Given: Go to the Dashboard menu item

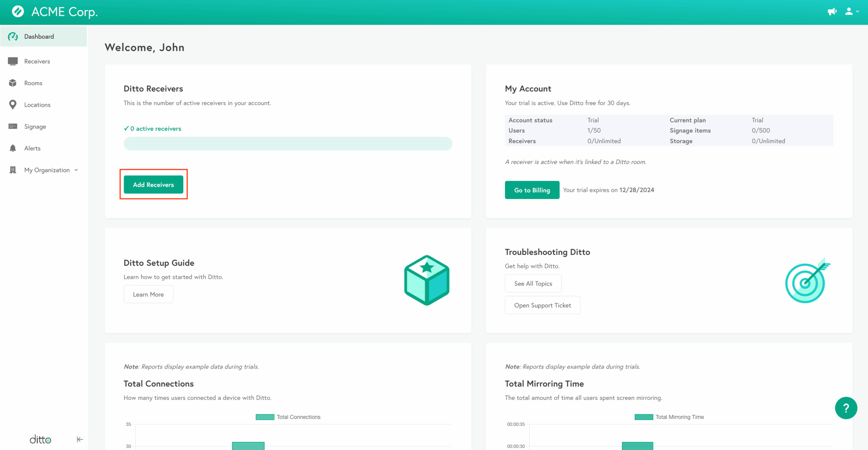Looking at the screenshot, I should (x=39, y=37).
